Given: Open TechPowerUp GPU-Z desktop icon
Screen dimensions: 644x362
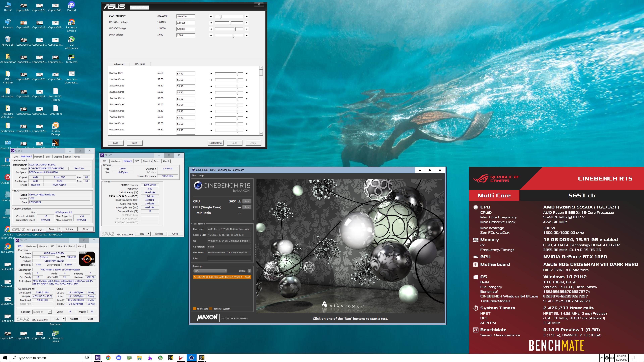Looking at the screenshot, I should click(56, 336).
